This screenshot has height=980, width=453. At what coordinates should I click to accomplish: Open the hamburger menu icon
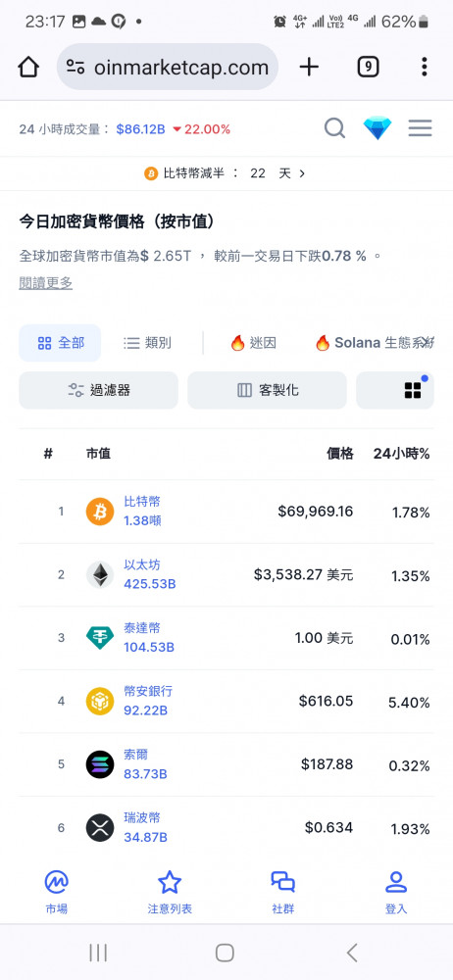point(421,128)
